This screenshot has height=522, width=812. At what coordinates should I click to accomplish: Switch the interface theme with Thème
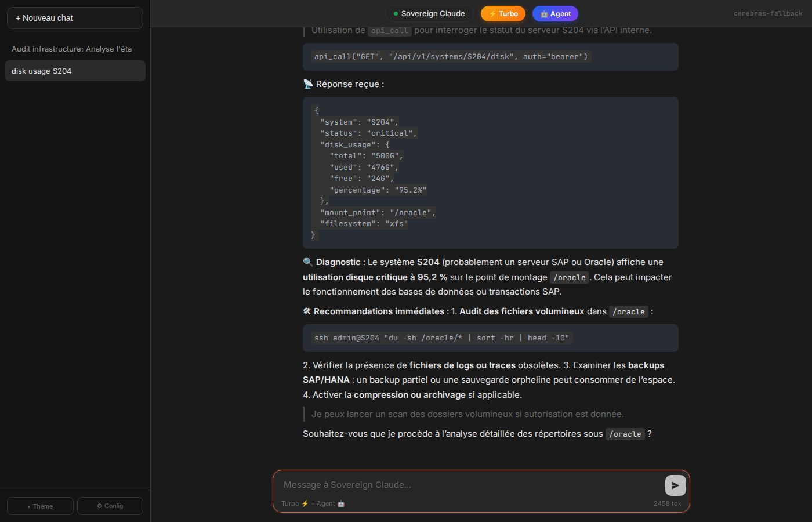pos(40,506)
